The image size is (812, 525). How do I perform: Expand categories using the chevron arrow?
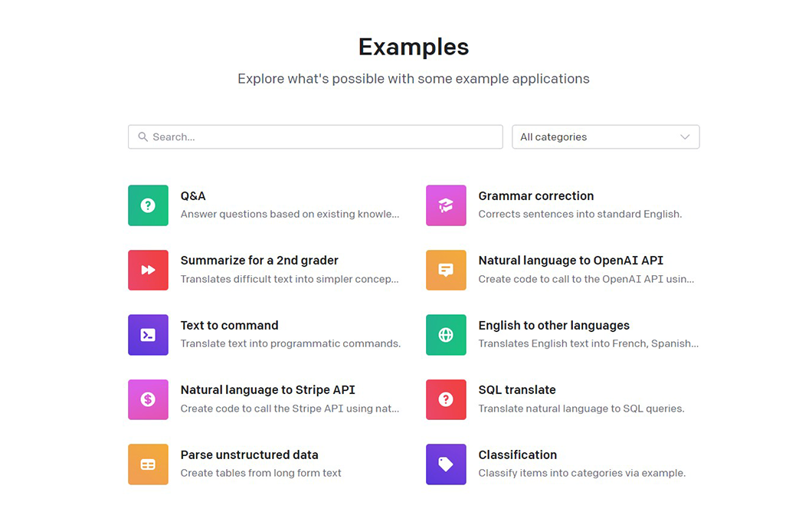coord(685,137)
